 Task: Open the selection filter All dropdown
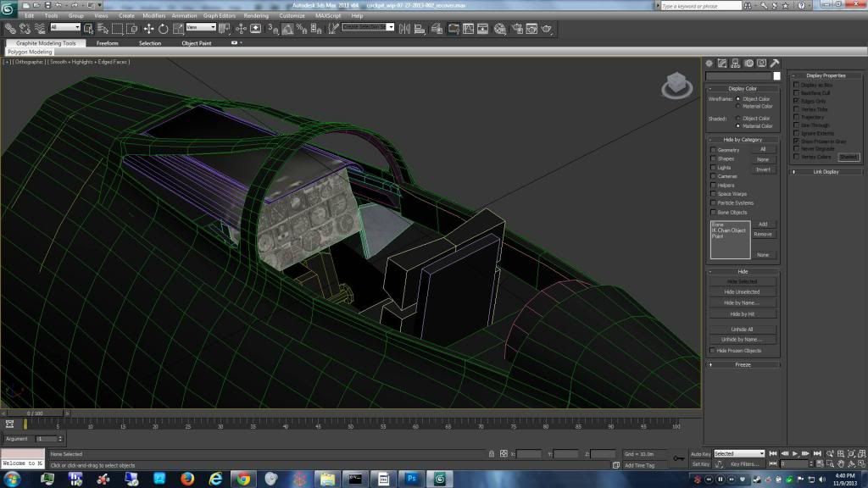pos(65,27)
